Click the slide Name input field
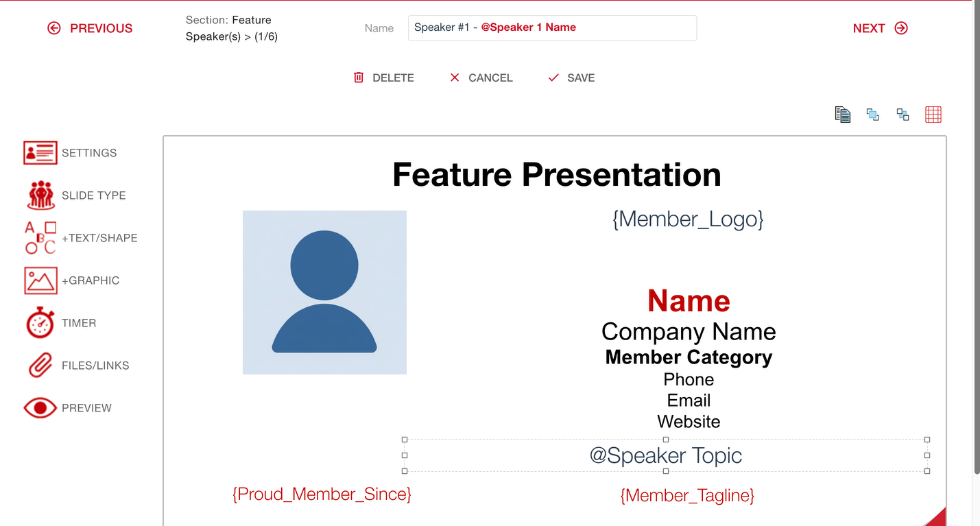Viewport: 980px width, 526px height. tap(552, 28)
